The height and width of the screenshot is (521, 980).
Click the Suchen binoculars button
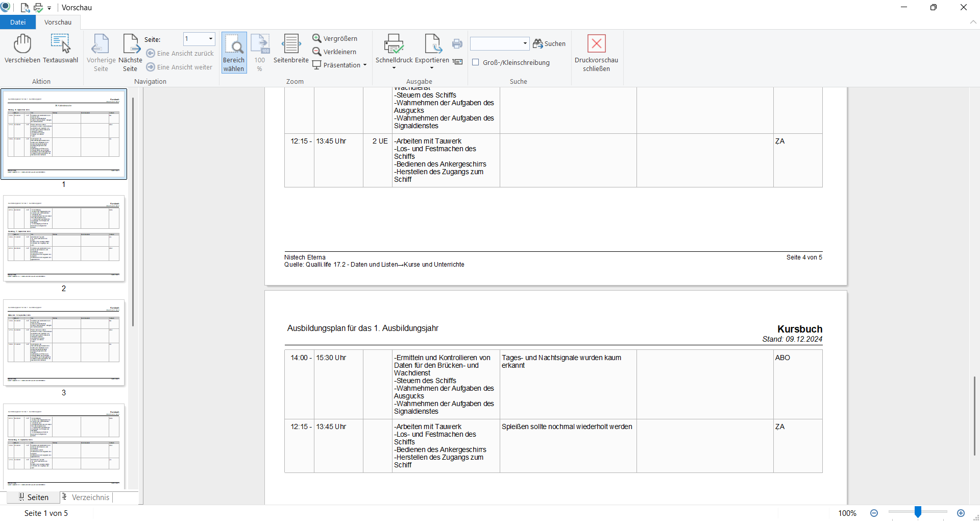(549, 44)
